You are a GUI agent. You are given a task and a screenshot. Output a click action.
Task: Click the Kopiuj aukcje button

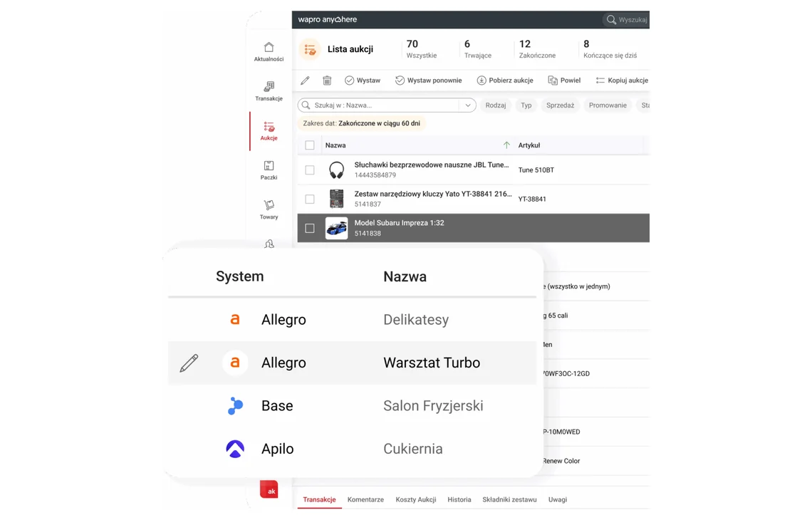click(622, 80)
